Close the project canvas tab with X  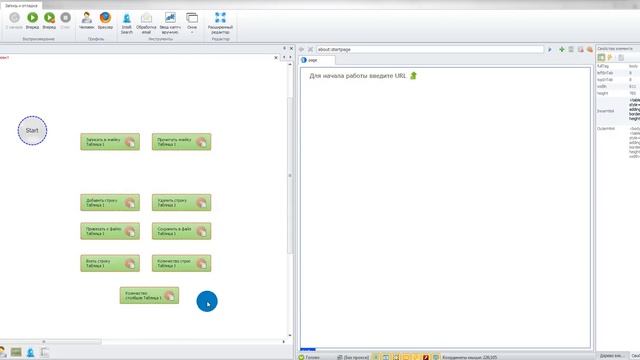click(276, 58)
